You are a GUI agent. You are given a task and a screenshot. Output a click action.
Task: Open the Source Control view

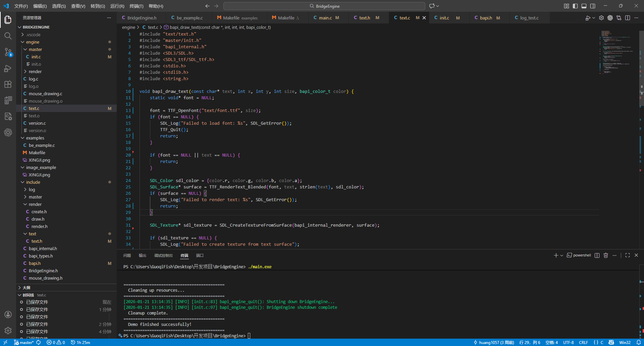[8, 52]
